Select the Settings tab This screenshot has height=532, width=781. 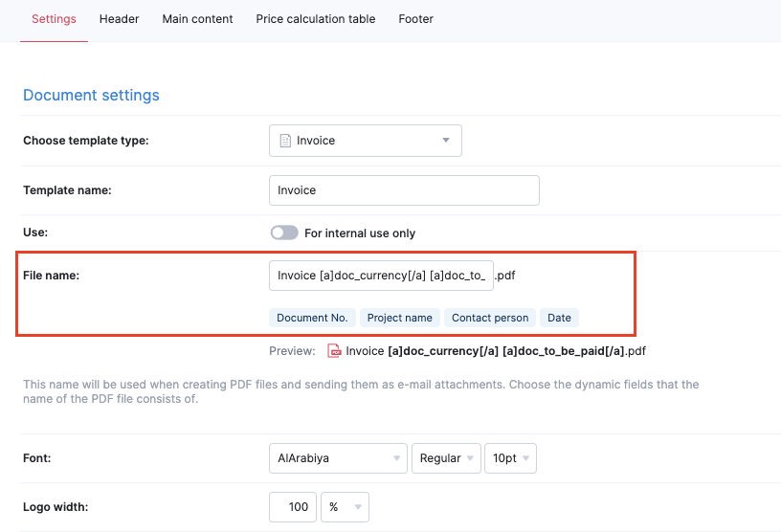54,19
